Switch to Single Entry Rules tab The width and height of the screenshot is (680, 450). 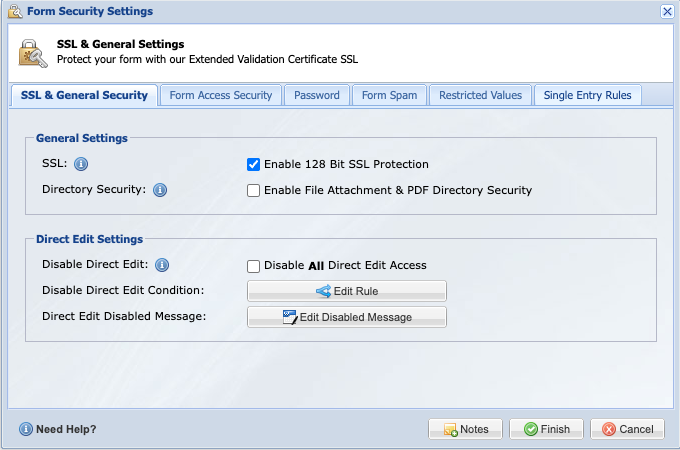click(x=587, y=95)
